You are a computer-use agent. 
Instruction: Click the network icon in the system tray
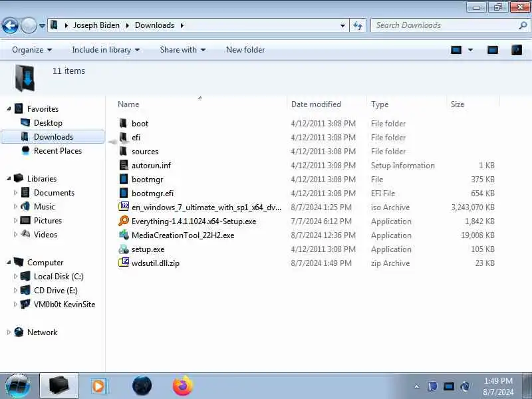(x=448, y=386)
